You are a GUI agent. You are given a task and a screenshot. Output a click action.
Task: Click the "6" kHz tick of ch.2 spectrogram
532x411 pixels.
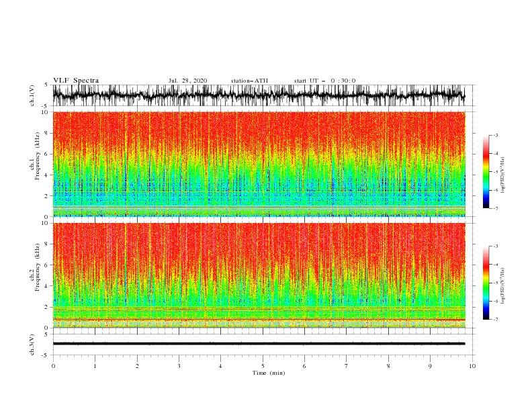click(46, 265)
